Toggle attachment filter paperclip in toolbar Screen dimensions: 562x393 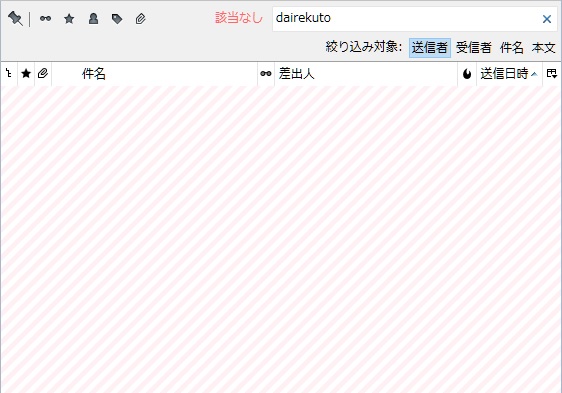click(140, 19)
